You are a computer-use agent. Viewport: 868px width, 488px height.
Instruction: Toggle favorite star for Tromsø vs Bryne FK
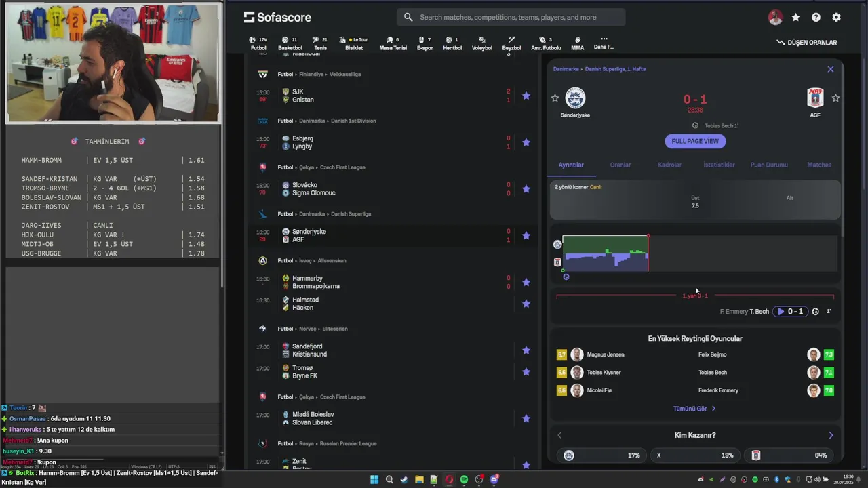pyautogui.click(x=526, y=371)
